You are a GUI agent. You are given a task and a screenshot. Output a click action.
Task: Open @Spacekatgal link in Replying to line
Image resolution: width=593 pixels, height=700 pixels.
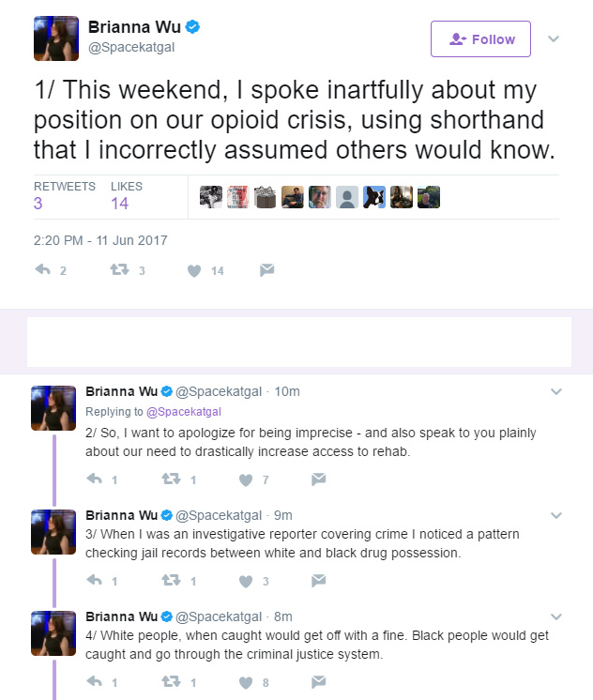pyautogui.click(x=184, y=412)
